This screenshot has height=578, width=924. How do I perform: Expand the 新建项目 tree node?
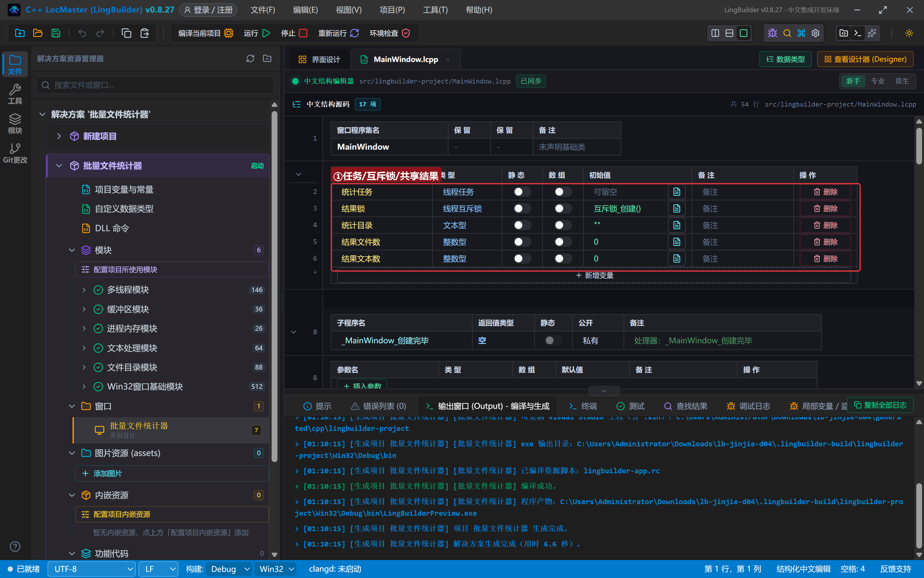click(59, 136)
